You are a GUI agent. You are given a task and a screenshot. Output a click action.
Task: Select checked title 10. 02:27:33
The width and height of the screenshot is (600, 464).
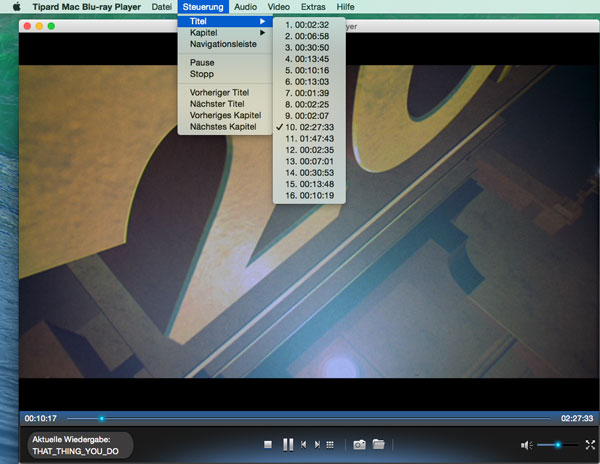(309, 127)
